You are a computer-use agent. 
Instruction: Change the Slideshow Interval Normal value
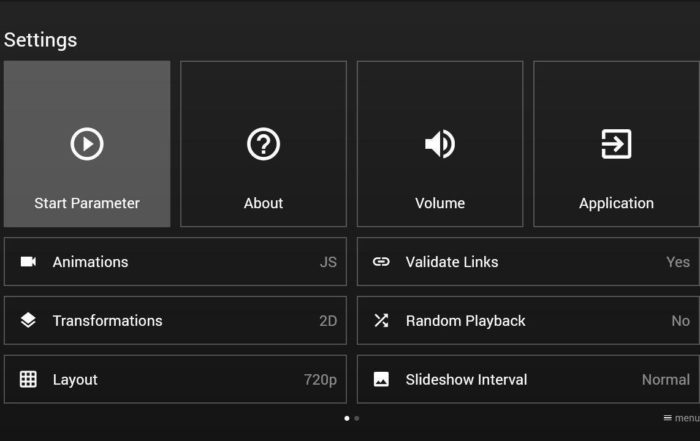coord(665,380)
